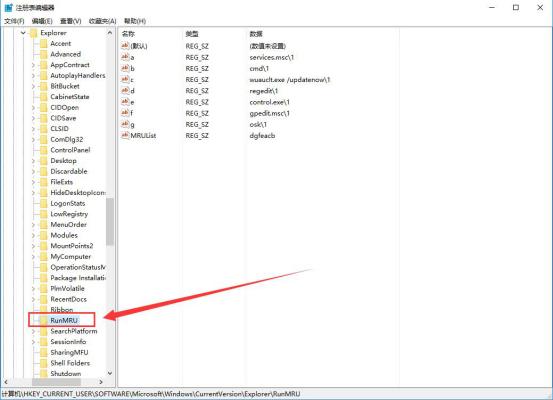Click the tree scroll-down arrow

(110, 373)
